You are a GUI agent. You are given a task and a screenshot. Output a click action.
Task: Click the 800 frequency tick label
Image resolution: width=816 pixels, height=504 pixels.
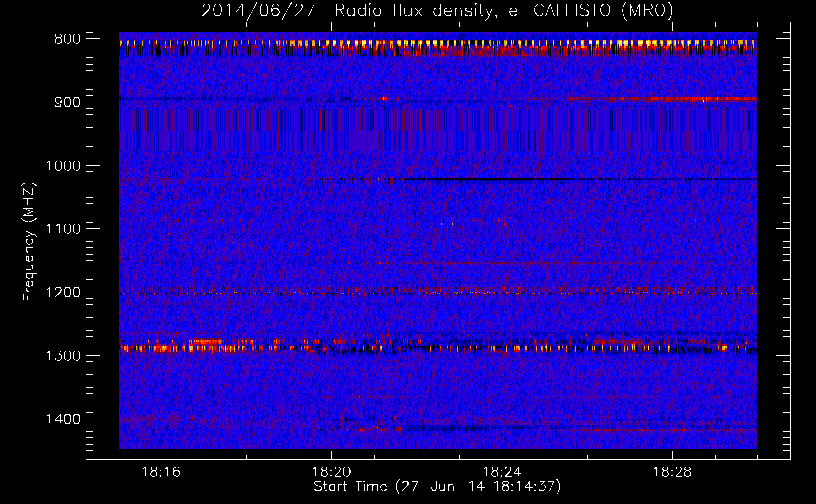68,39
